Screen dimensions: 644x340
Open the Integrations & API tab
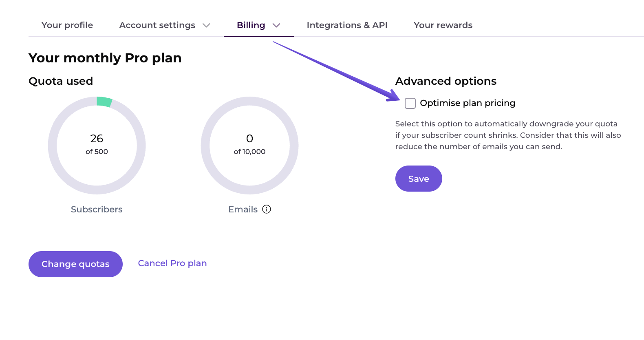pos(347,25)
